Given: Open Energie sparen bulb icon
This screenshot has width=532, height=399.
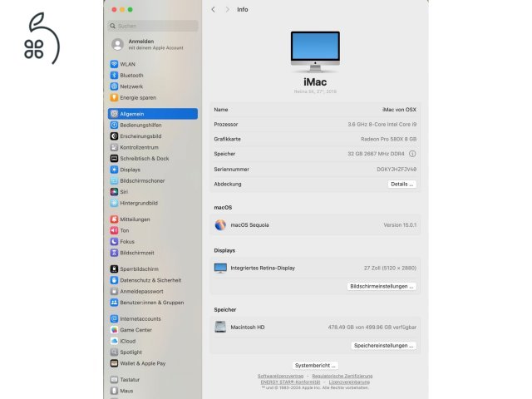Looking at the screenshot, I should click(115, 98).
